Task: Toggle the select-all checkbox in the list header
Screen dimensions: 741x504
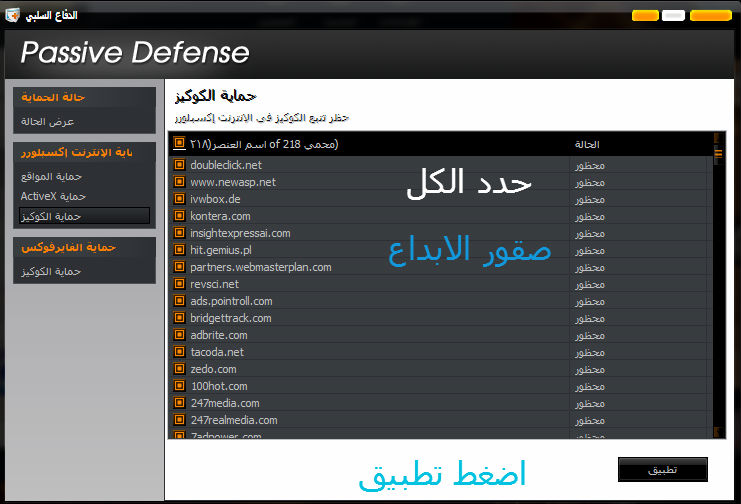Action: pos(180,144)
